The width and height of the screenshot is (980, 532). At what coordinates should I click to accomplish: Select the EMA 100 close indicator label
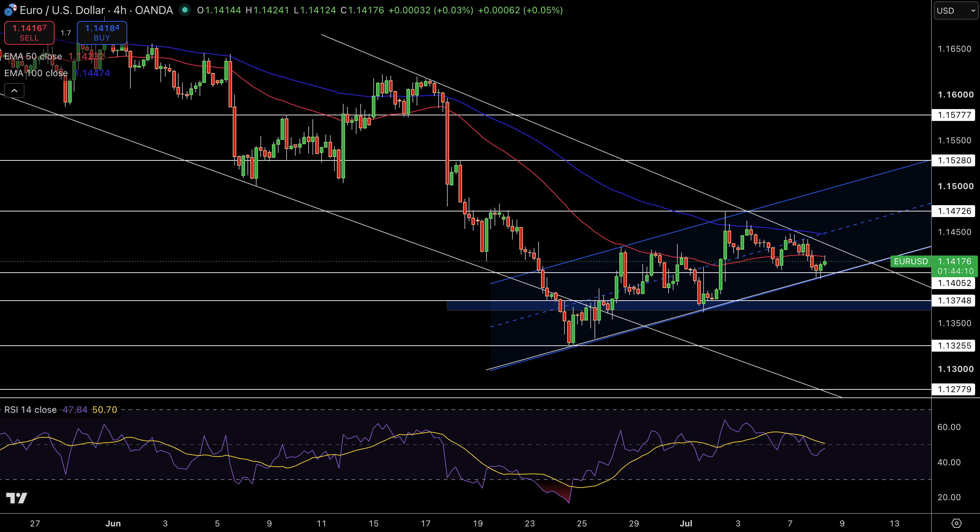click(36, 73)
